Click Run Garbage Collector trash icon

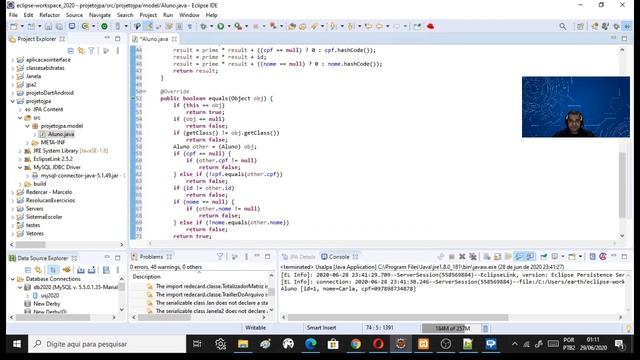point(485,328)
